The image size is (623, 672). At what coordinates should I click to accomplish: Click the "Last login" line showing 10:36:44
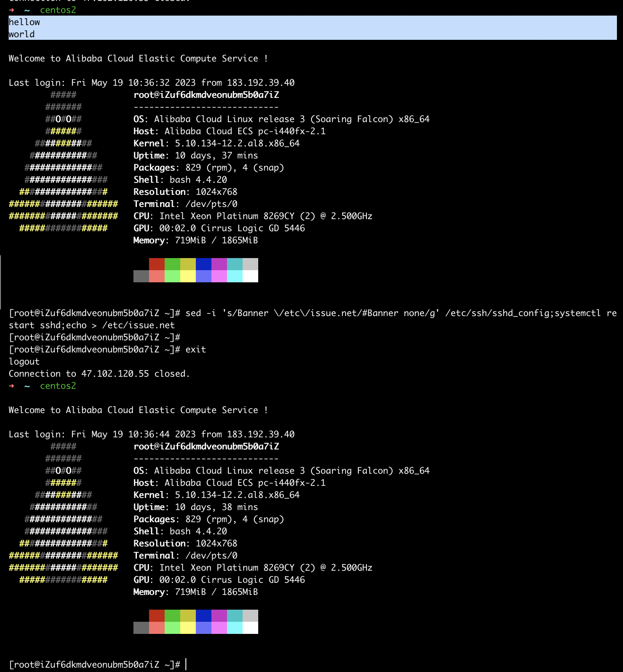[151, 434]
